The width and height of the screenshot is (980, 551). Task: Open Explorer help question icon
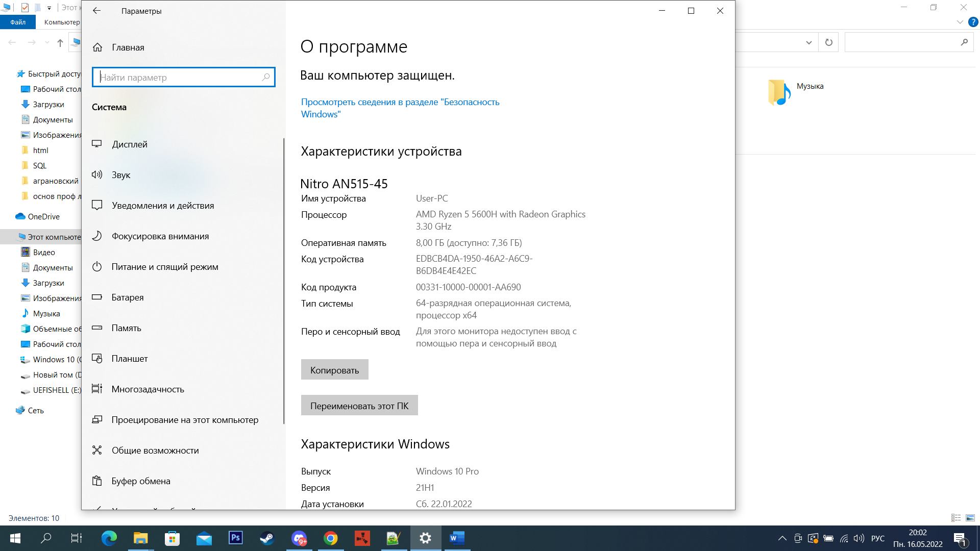click(x=973, y=22)
